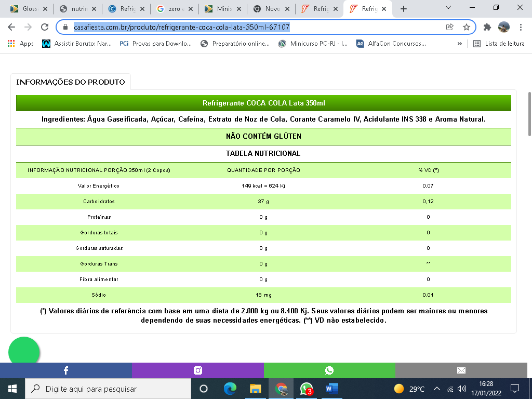Open the Wi-Fi network icon
The height and width of the screenshot is (399, 532).
(450, 389)
